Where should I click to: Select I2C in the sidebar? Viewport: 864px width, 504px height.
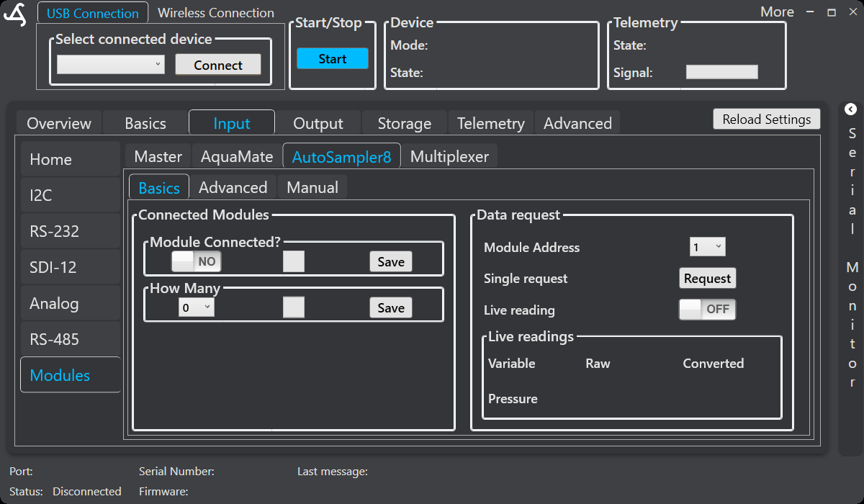pos(71,195)
